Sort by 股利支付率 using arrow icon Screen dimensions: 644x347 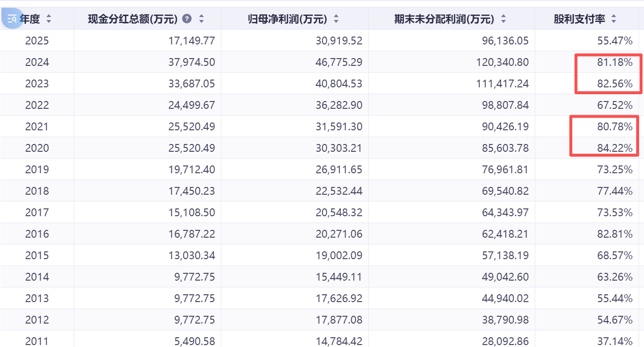click(x=614, y=19)
